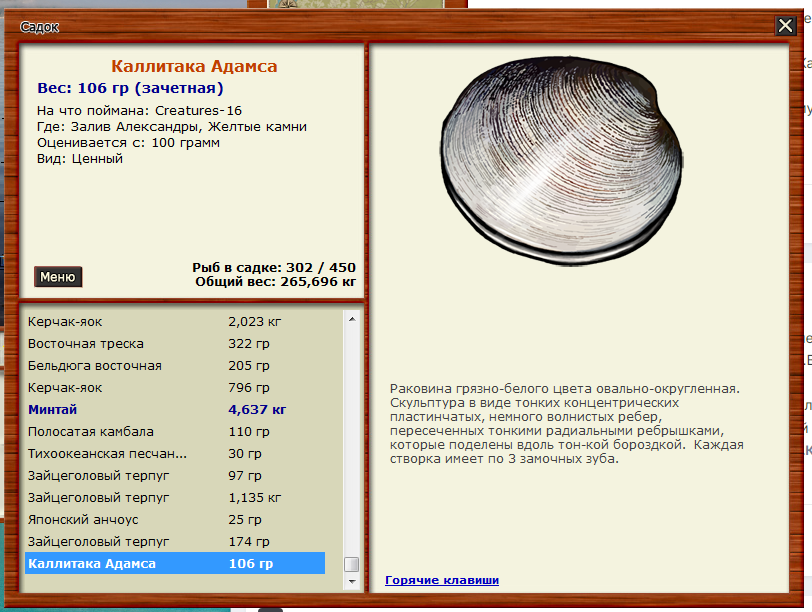Click the clam shell picture
812x612 pixels.
562,158
